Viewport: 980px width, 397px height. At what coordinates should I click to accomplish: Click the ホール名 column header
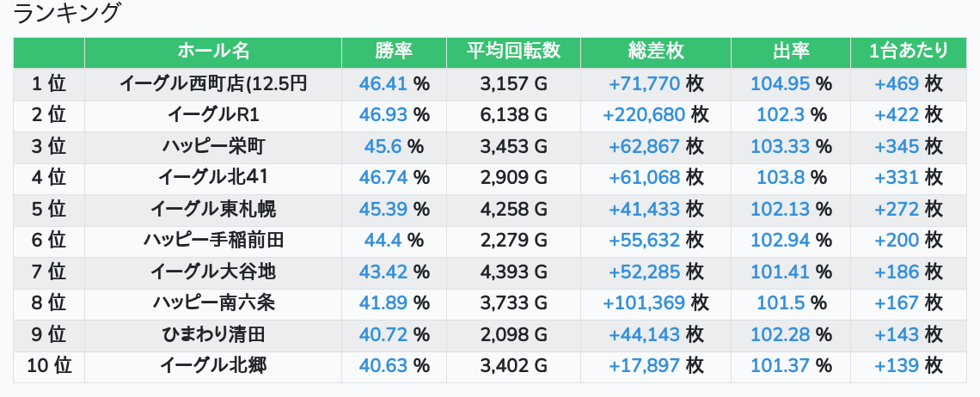[x=213, y=52]
